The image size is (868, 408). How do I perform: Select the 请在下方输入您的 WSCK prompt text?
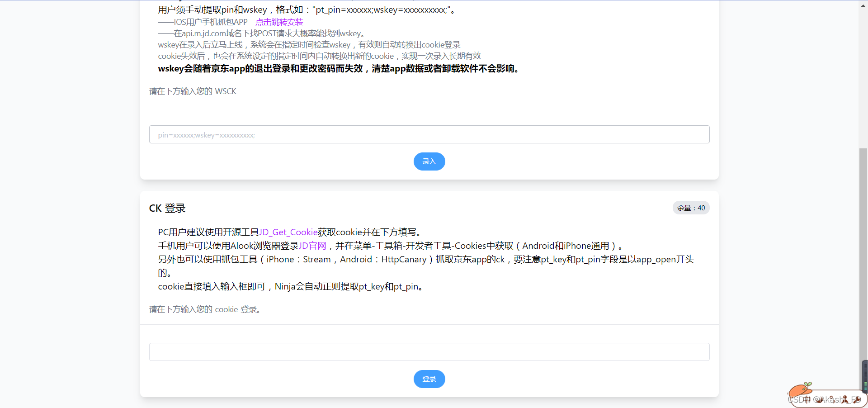tap(193, 91)
